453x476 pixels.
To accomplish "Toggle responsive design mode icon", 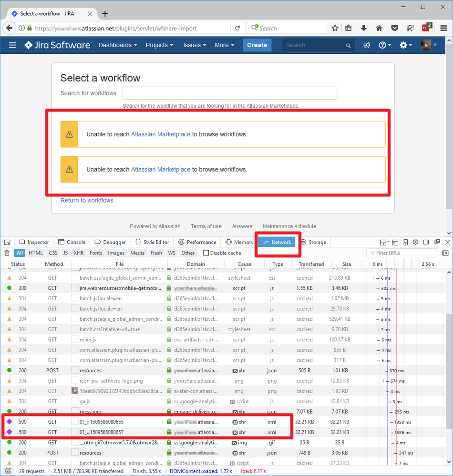I will tap(406, 242).
